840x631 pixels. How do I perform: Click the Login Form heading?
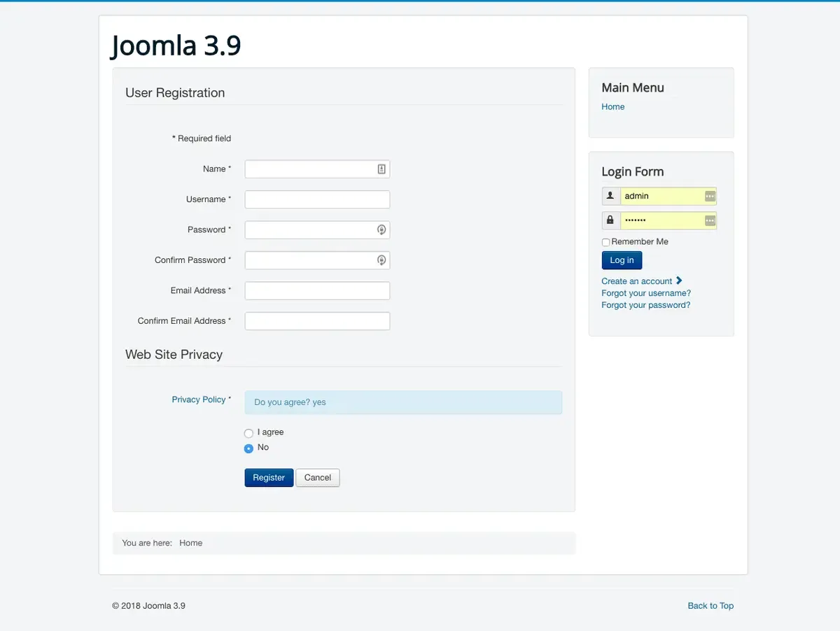(x=633, y=171)
